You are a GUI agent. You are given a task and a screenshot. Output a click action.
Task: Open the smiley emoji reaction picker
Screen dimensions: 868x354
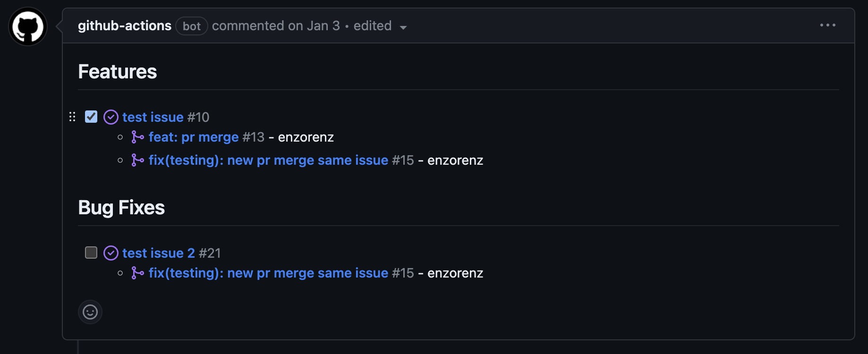point(90,312)
